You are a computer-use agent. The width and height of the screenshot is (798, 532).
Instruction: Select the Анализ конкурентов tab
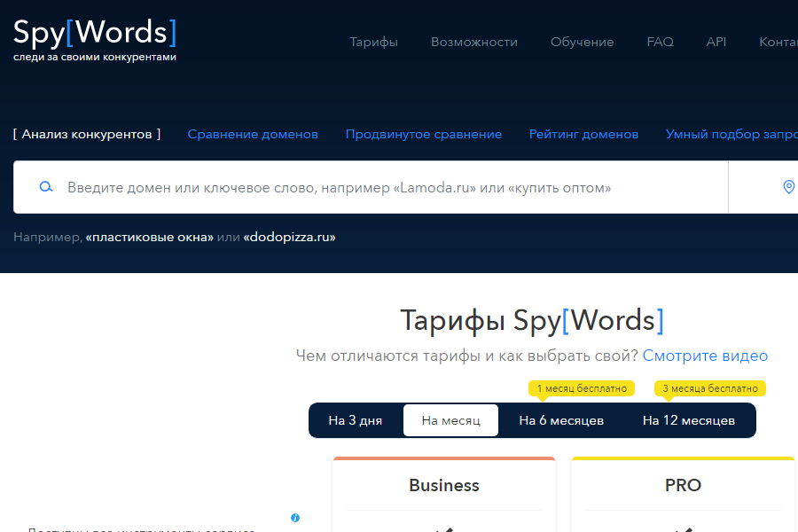click(x=87, y=134)
